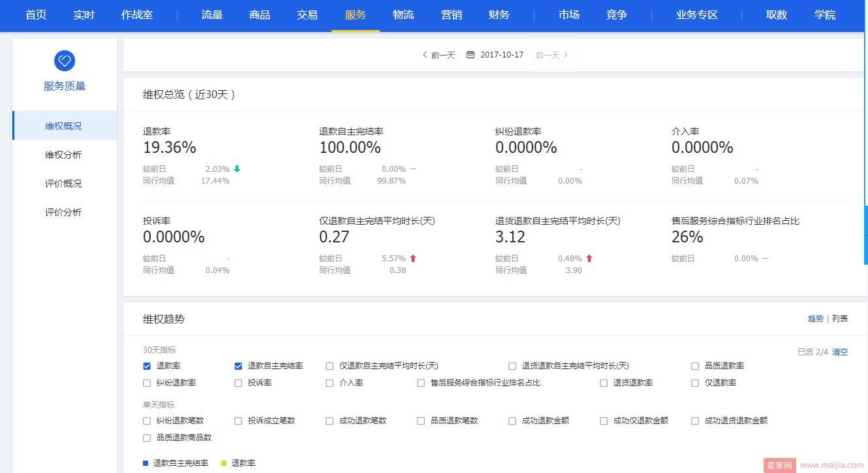
Task: Click the green down arrow under 退款率
Action: tap(237, 169)
